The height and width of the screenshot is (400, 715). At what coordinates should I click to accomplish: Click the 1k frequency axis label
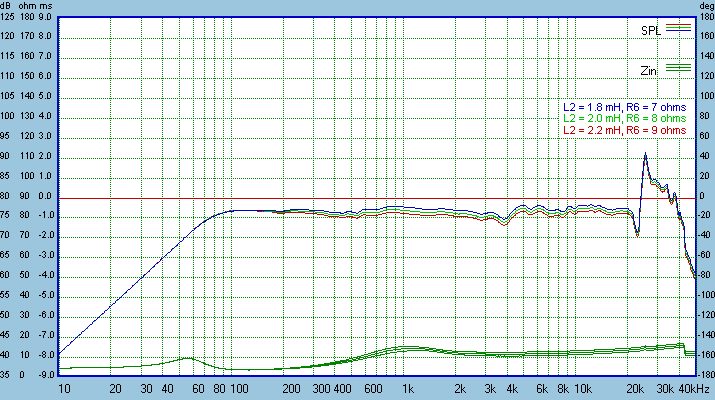(407, 388)
